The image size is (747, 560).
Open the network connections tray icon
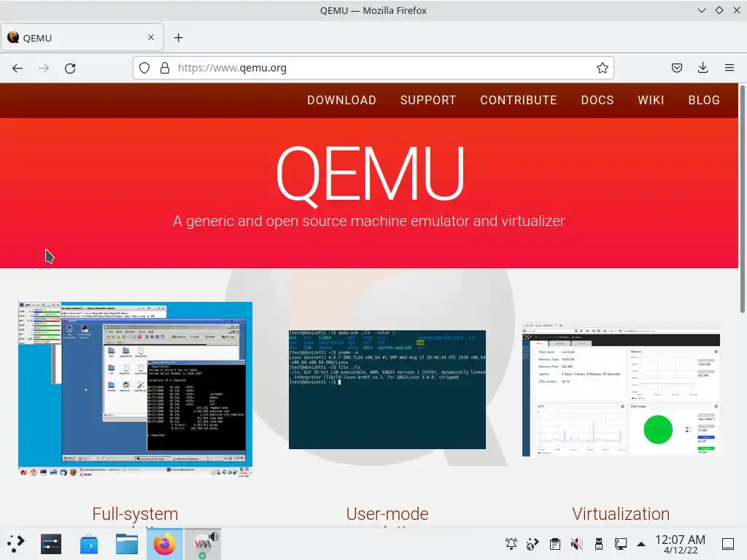[621, 543]
